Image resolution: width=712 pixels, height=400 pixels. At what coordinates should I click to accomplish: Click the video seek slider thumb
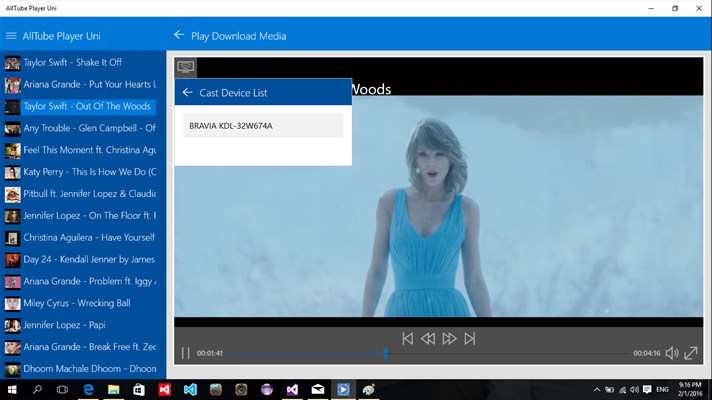point(386,354)
